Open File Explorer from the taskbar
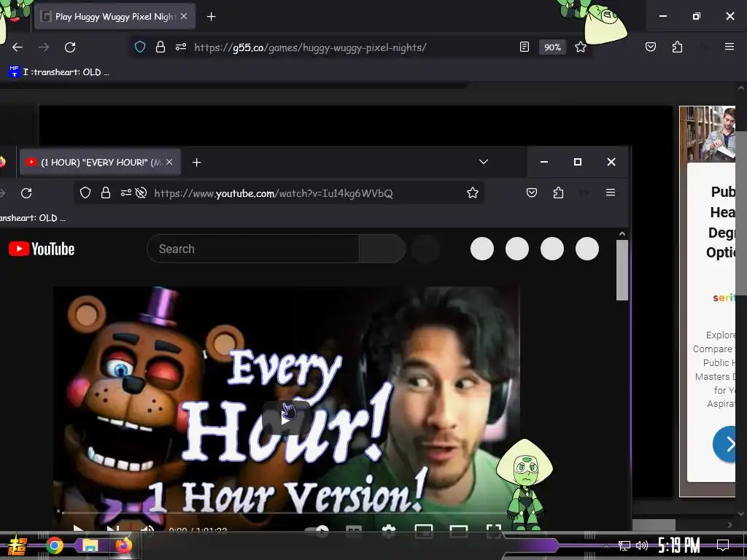Viewport: 747px width, 560px height. 89,545
